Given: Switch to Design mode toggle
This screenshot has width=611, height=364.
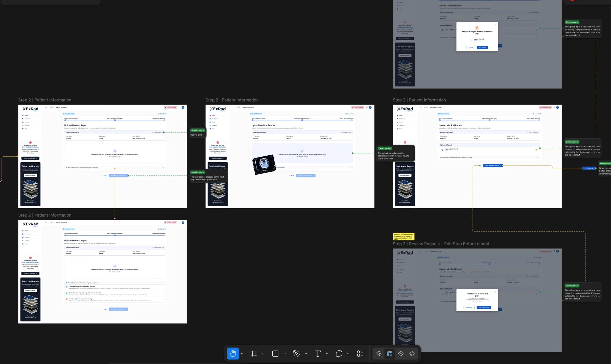Looking at the screenshot, I should click(x=390, y=354).
